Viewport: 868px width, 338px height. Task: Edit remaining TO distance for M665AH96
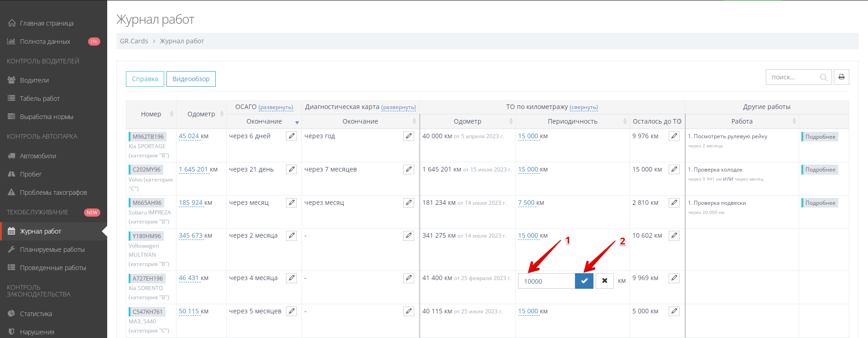pyautogui.click(x=674, y=203)
